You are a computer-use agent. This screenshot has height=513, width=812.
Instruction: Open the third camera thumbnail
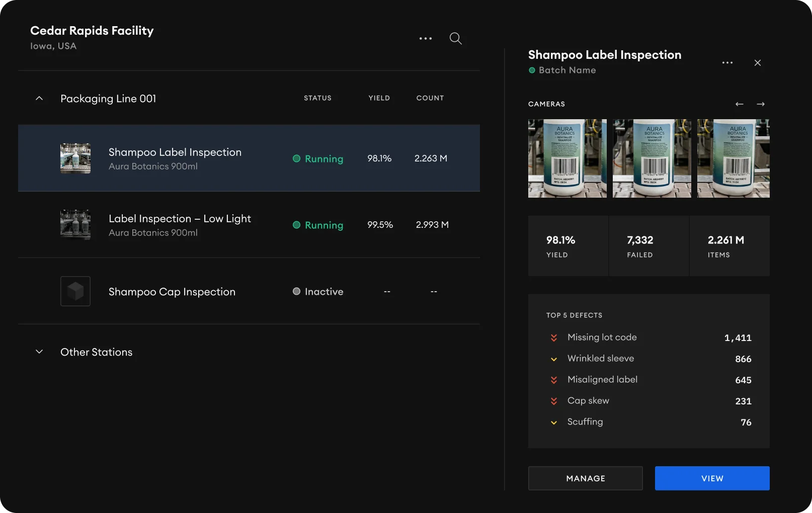click(733, 158)
